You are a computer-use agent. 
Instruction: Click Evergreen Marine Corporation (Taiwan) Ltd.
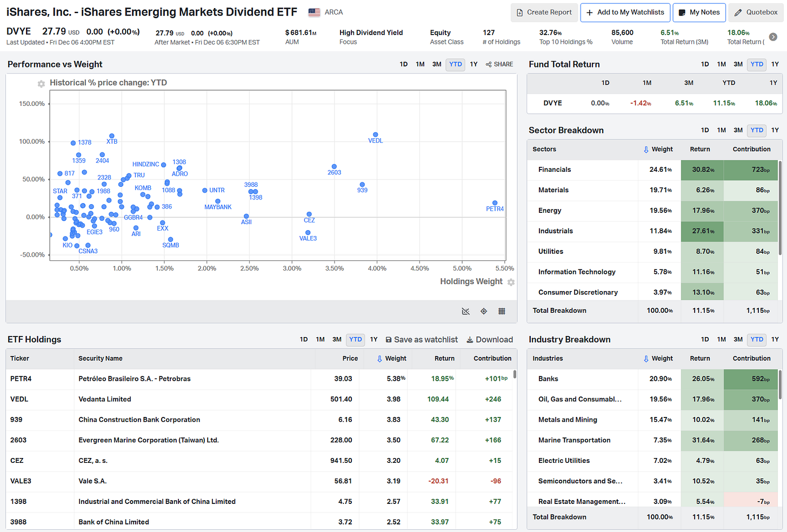click(149, 441)
